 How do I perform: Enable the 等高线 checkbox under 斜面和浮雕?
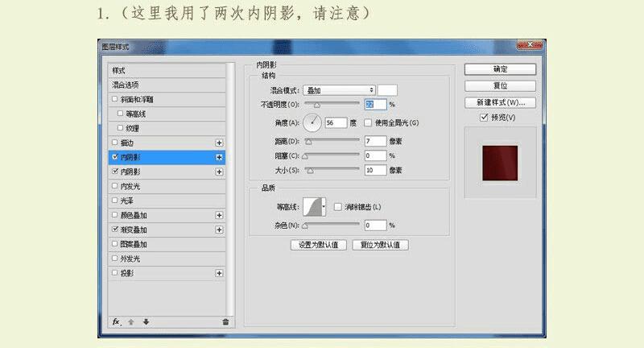[120, 114]
